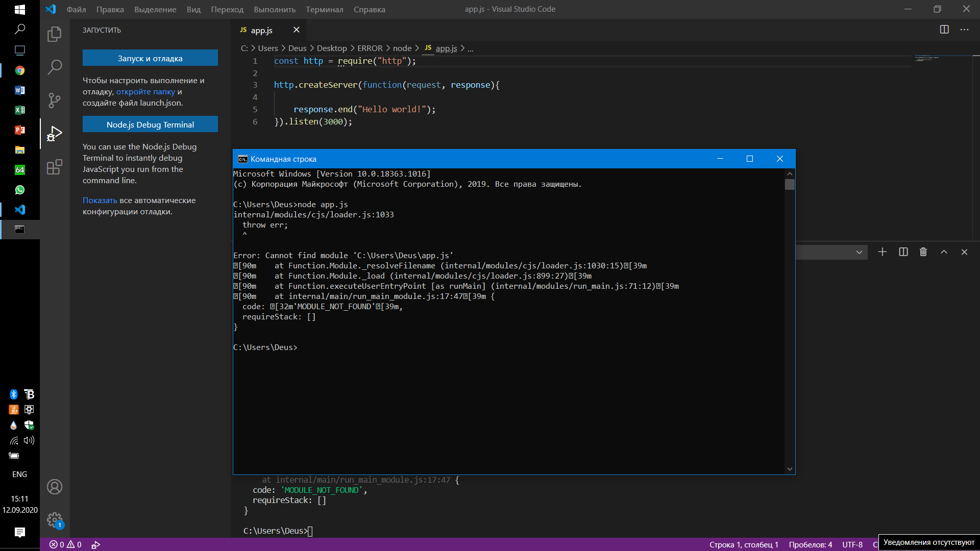Open the Accounts menu icon
Image resolution: width=980 pixels, height=551 pixels.
pyautogui.click(x=55, y=487)
